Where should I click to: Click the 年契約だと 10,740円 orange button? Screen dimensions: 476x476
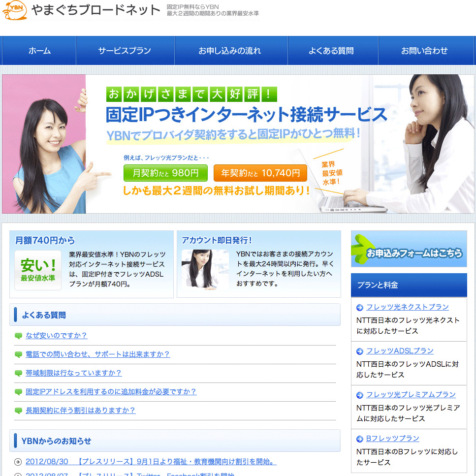point(260,173)
